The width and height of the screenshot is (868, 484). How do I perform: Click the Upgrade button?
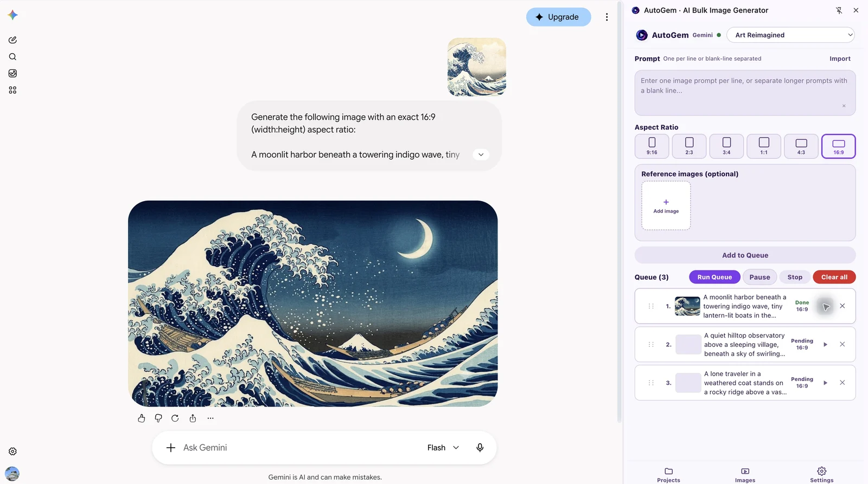click(x=558, y=17)
